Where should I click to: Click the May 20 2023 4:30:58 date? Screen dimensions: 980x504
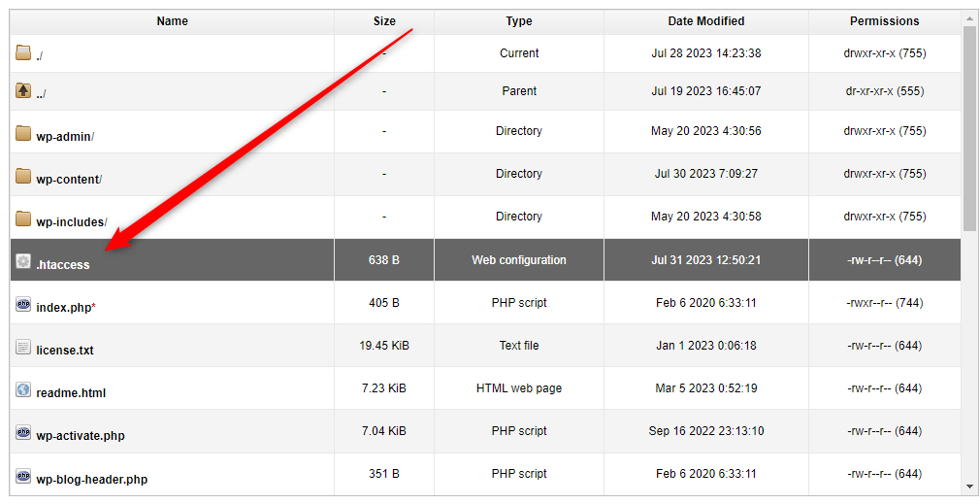(705, 217)
